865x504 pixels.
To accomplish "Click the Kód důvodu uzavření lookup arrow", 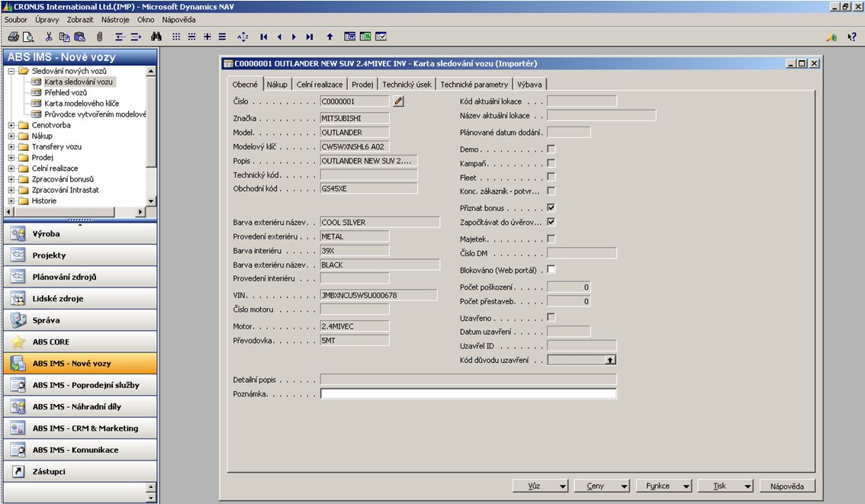I will 610,360.
